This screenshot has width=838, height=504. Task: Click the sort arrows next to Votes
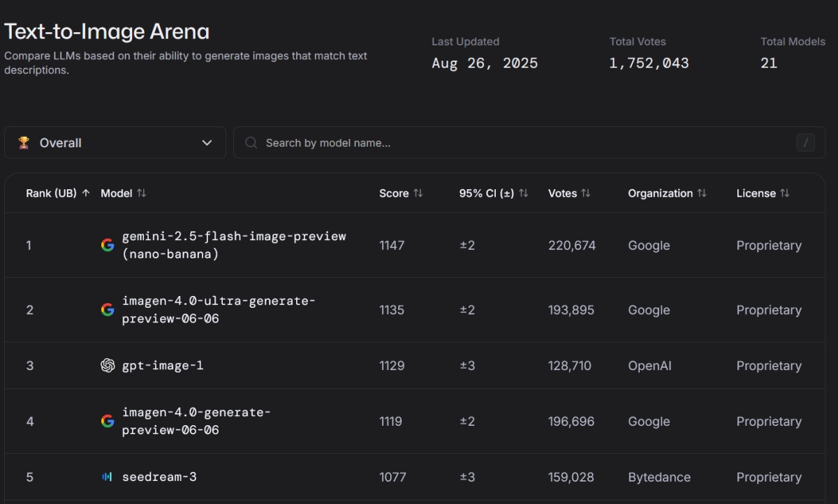point(586,193)
